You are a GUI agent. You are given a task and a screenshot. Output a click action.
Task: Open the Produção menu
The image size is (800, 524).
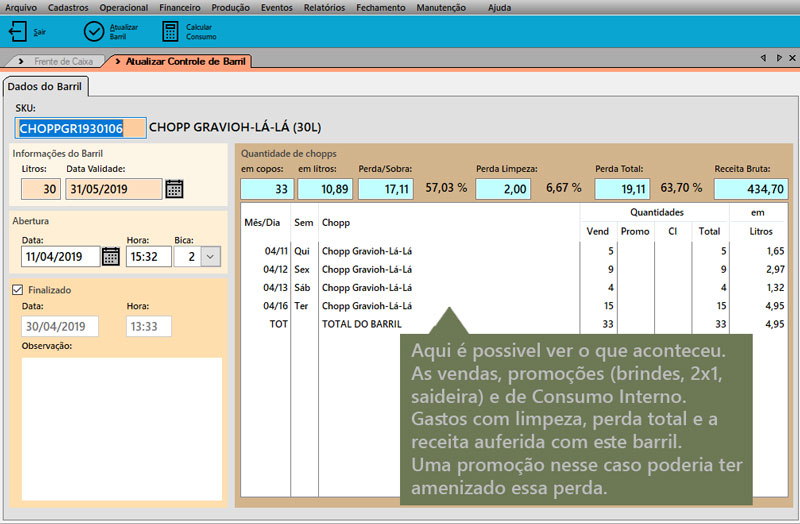(231, 8)
